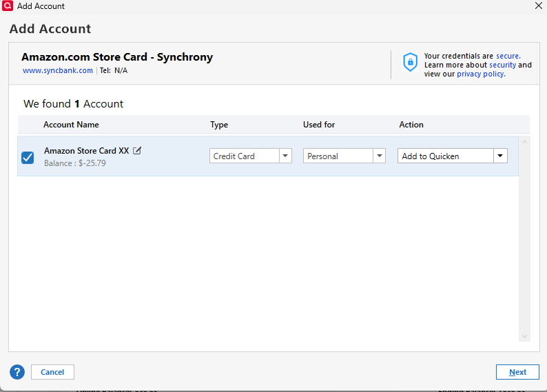Viewport: 547px width, 392px height.
Task: Click the edit pencil icon beside Amazon Store Card XX
Action: point(137,151)
